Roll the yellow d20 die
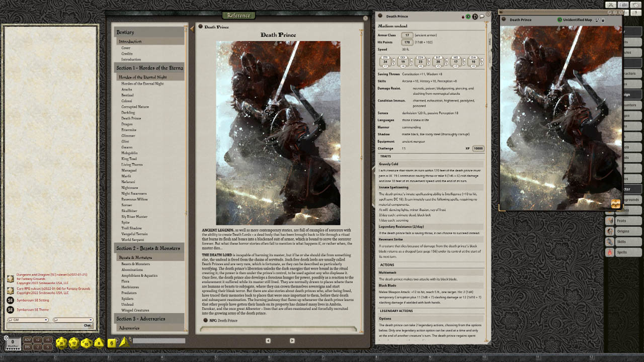 coord(61,343)
